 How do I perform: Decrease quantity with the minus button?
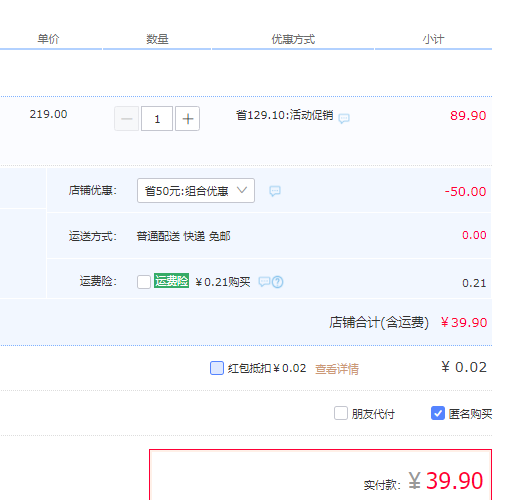126,119
